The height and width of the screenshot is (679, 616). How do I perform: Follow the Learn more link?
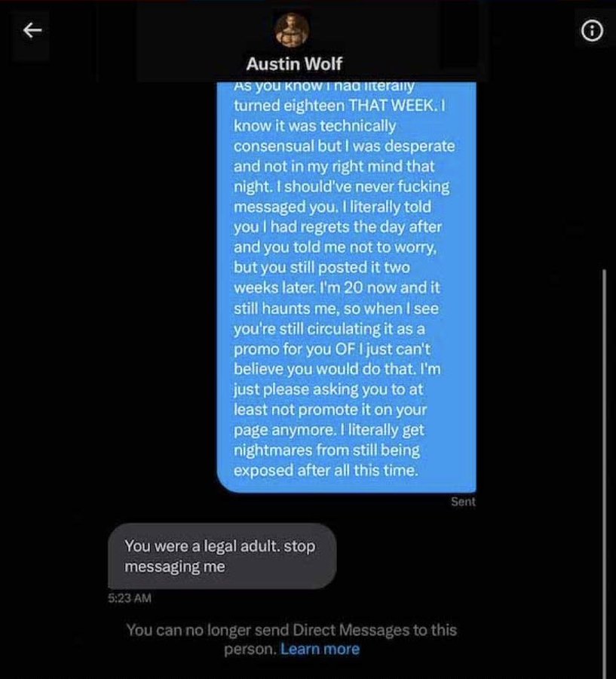320,649
